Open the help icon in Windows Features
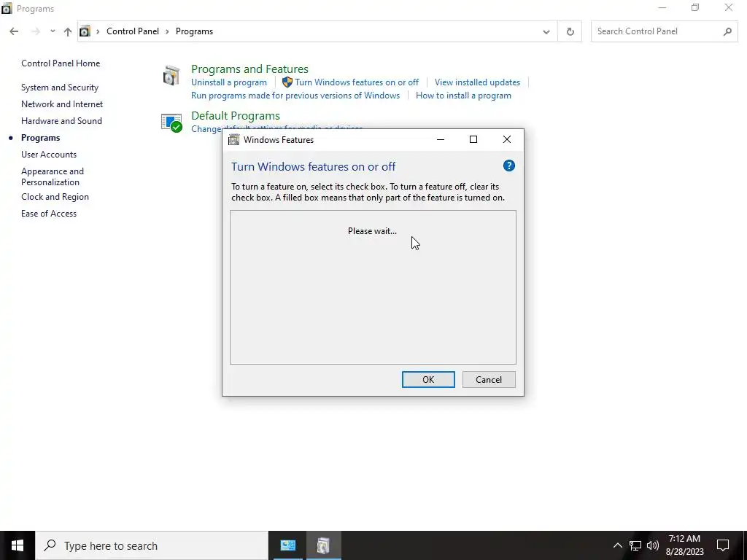Viewport: 747px width, 560px height. pos(508,166)
